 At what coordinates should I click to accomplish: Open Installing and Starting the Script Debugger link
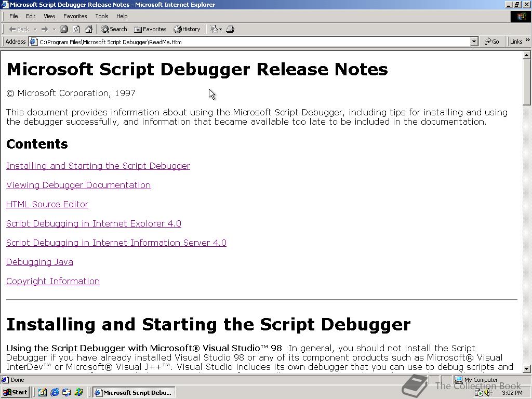98,166
